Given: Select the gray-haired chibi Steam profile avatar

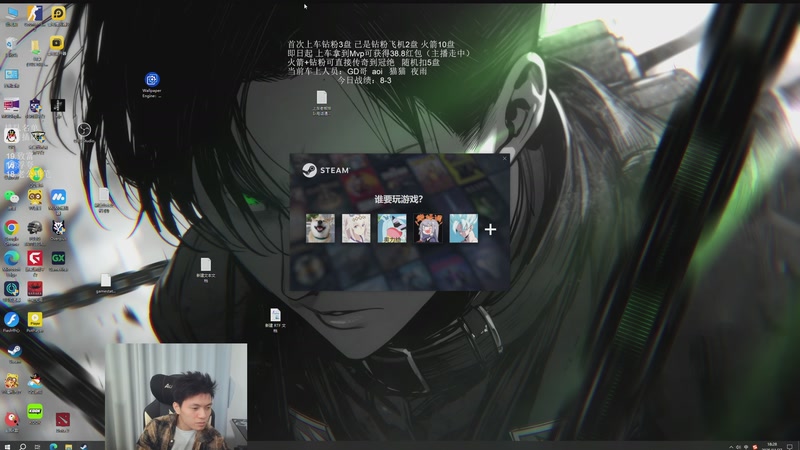Looking at the screenshot, I should pos(428,228).
